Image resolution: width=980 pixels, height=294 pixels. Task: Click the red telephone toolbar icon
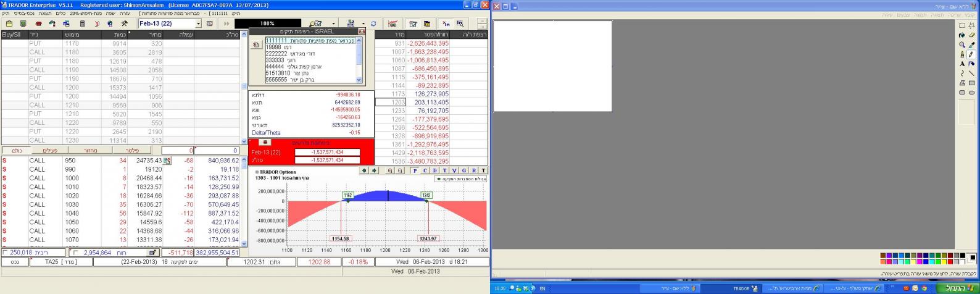38,24
